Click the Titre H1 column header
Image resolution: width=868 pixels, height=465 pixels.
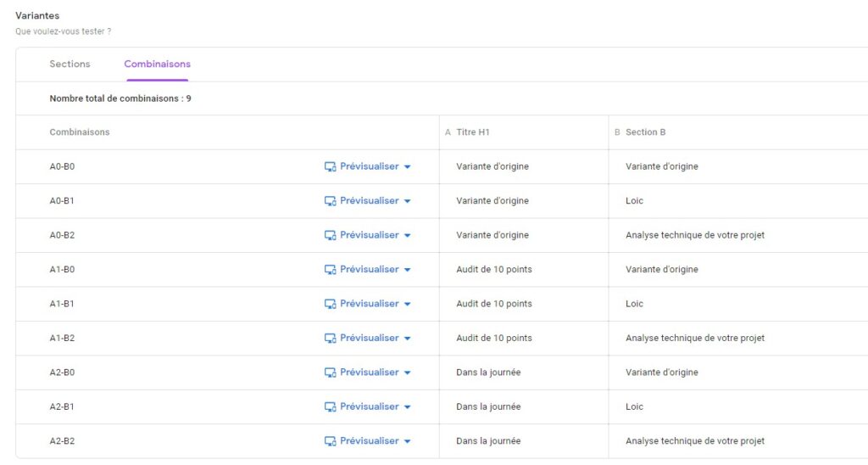pos(473,132)
